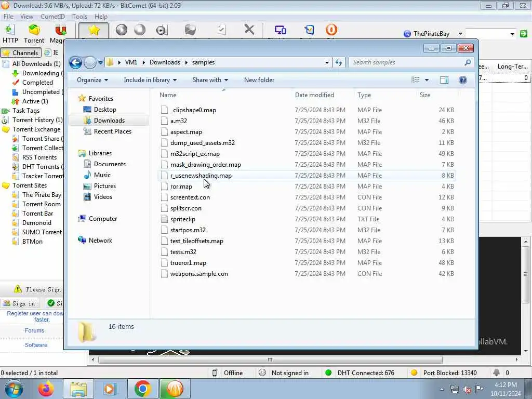Open Chrome from the taskbar

pyautogui.click(x=142, y=389)
